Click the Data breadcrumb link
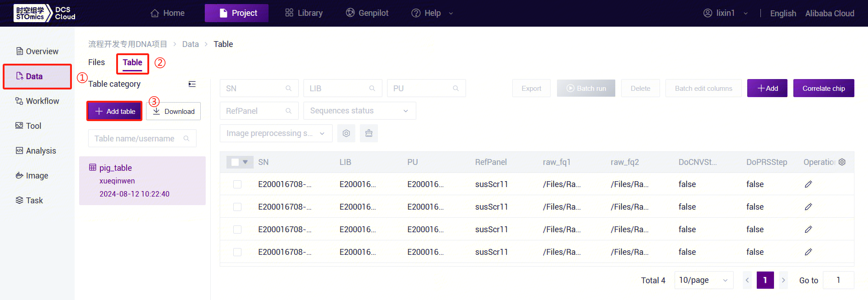868x300 pixels. [190, 44]
